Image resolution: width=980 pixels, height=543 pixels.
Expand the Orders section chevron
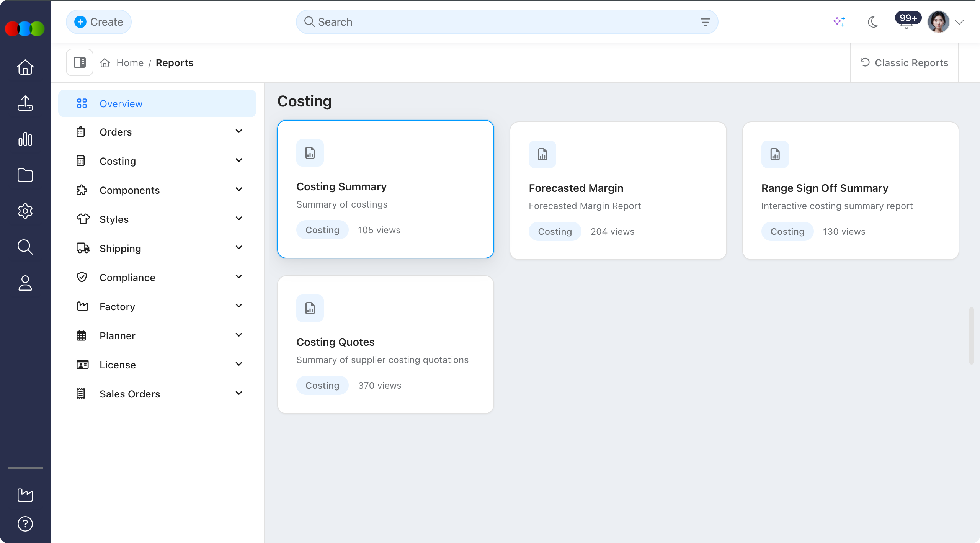point(239,131)
